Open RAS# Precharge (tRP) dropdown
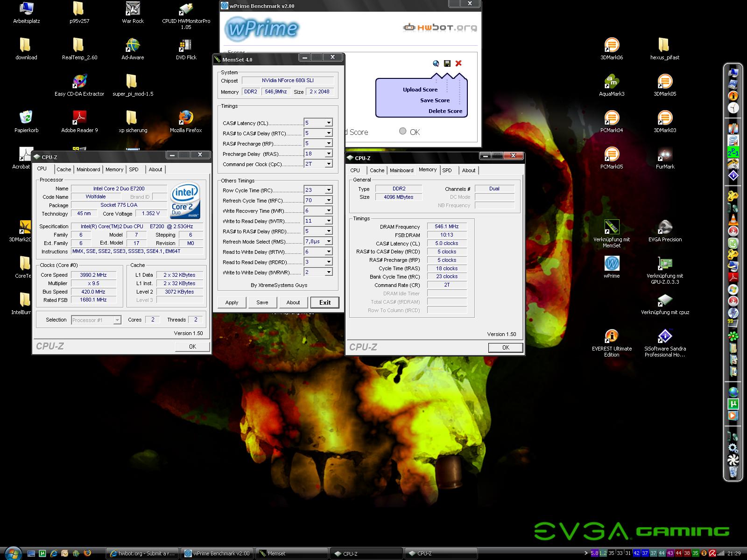 coord(329,143)
